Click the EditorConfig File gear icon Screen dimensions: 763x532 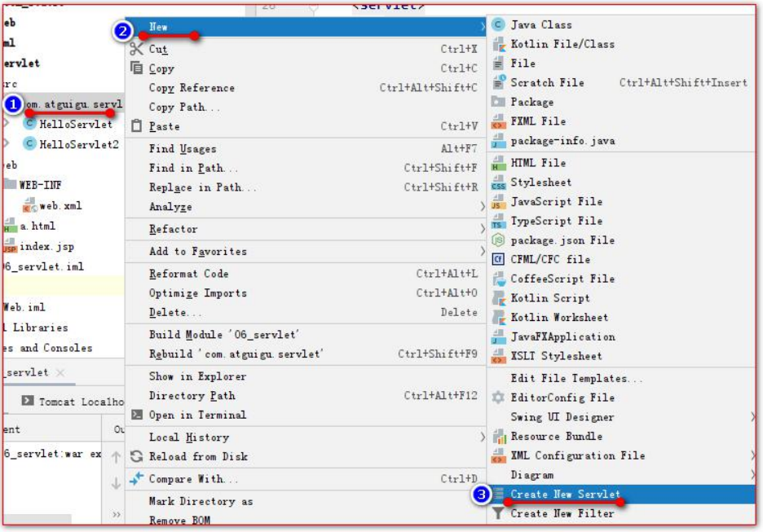pyautogui.click(x=498, y=398)
